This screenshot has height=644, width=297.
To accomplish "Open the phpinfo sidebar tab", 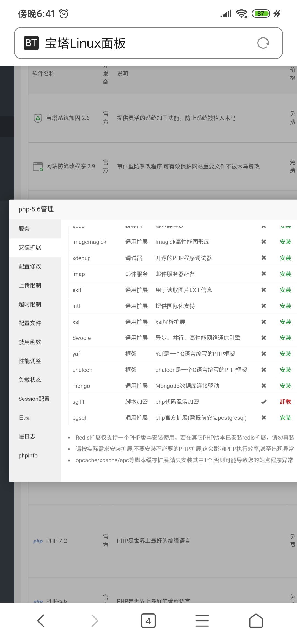I will pyautogui.click(x=35, y=455).
